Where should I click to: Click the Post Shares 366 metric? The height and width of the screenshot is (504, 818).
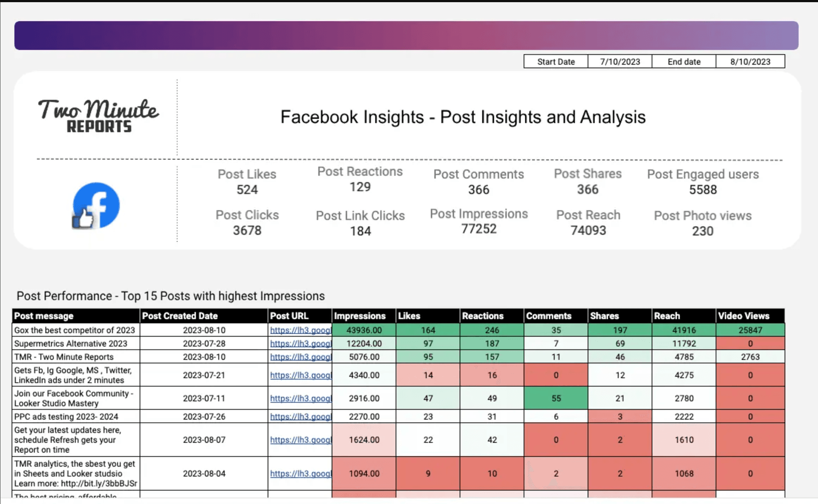(588, 181)
